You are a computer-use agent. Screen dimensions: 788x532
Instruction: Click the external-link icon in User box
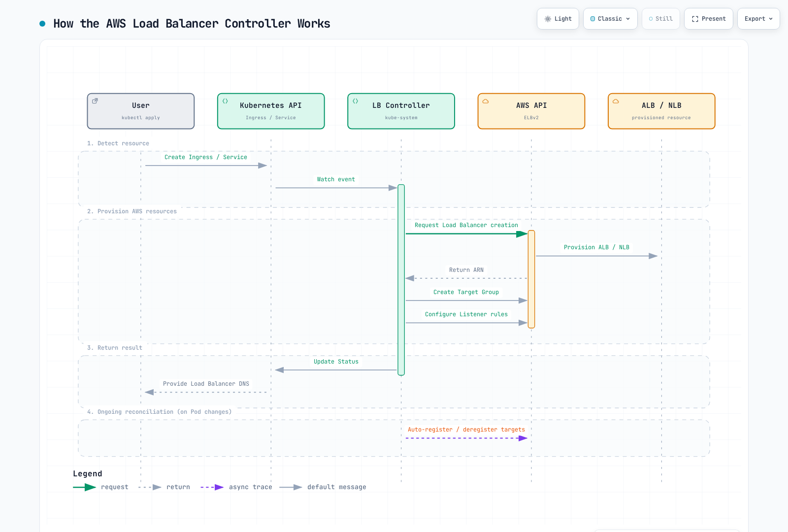coord(95,101)
